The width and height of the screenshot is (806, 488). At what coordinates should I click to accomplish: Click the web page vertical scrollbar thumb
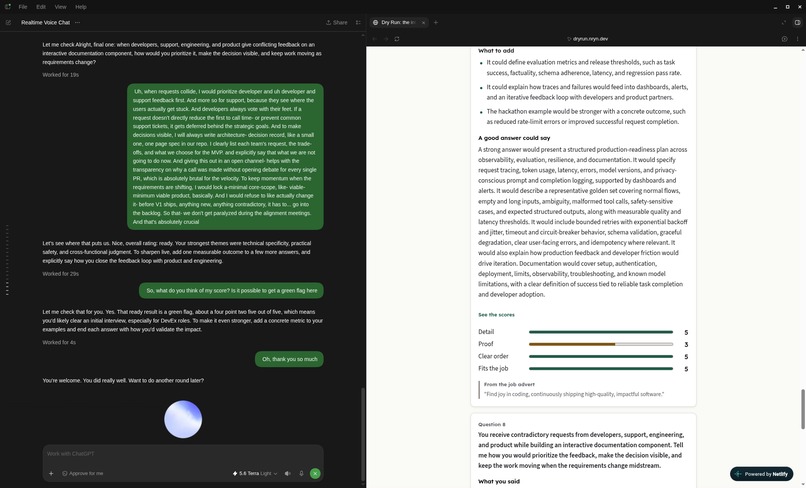[803, 409]
